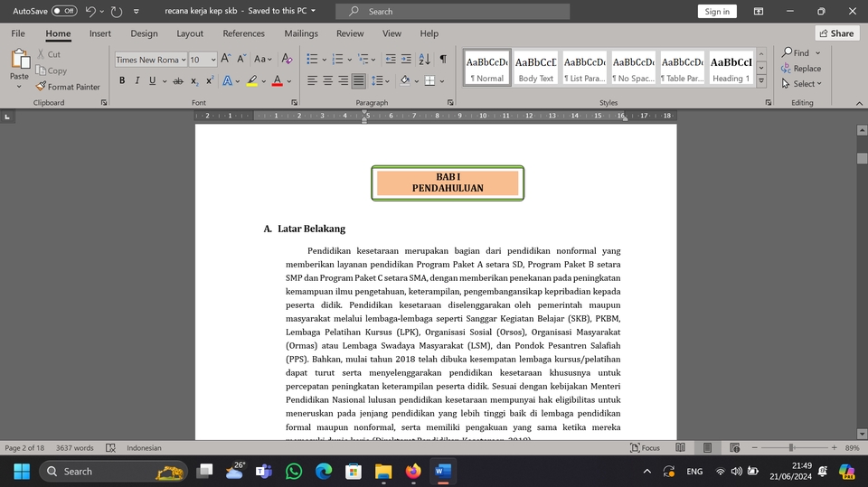
Task: Switch to Review tab
Action: (350, 33)
